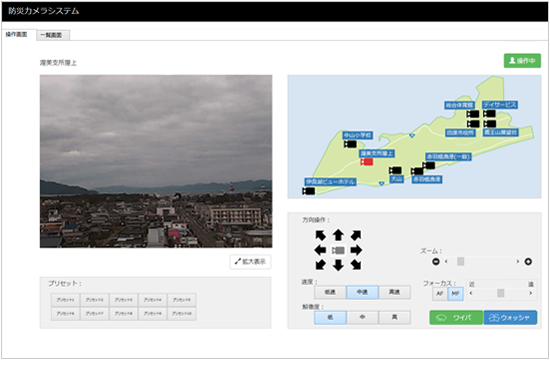The height and width of the screenshot is (388, 550).
Task: Click the zoom slider thumb
Action: coord(461,261)
